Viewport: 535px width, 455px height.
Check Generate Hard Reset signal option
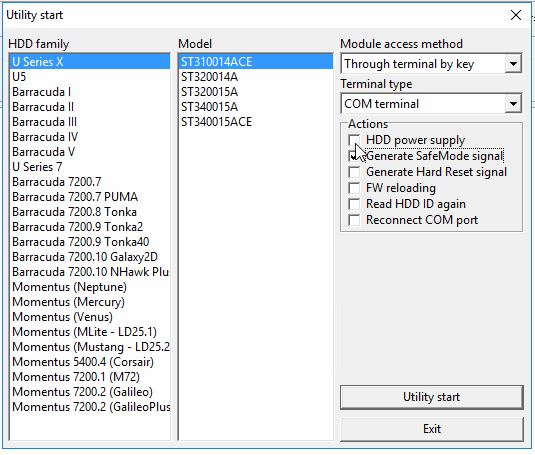click(x=354, y=172)
